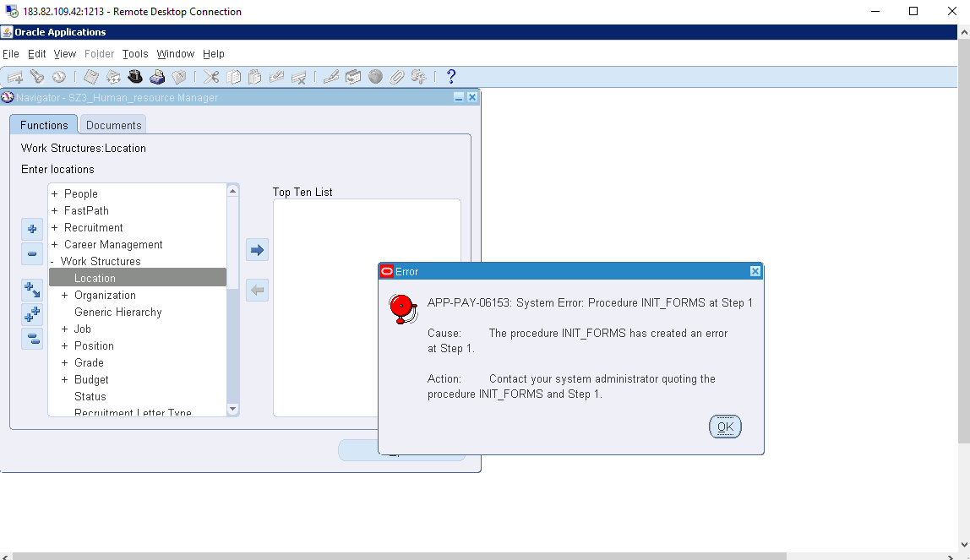Expand the Job tree node
The image size is (970, 560).
point(64,329)
